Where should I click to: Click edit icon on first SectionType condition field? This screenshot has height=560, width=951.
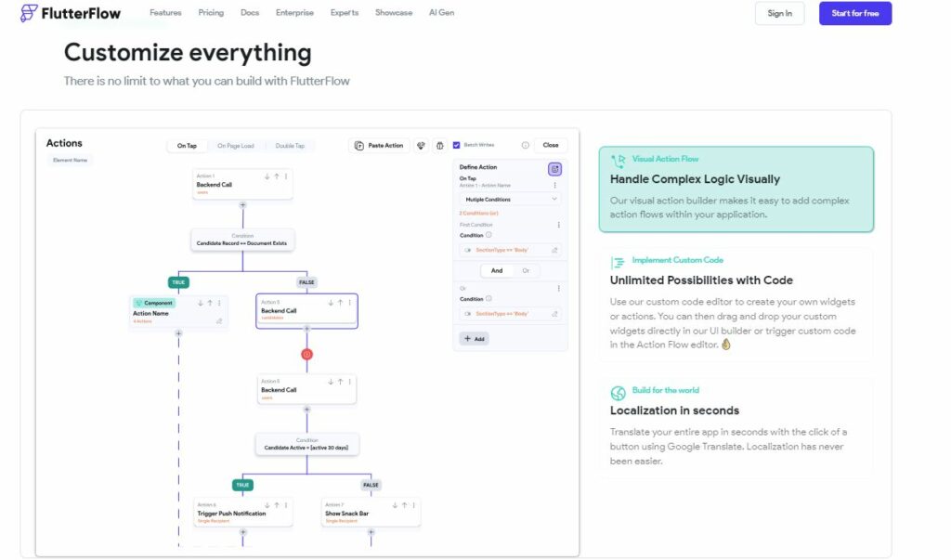pos(554,250)
